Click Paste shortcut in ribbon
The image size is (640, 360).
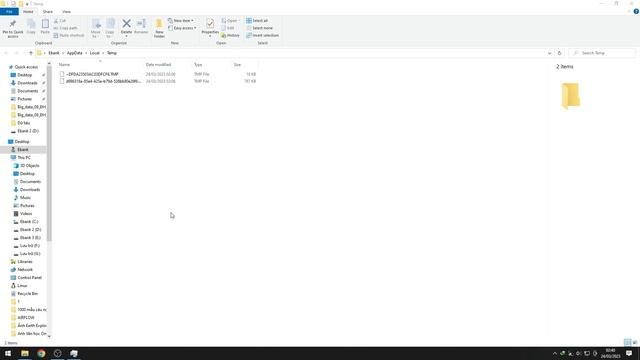click(x=69, y=36)
